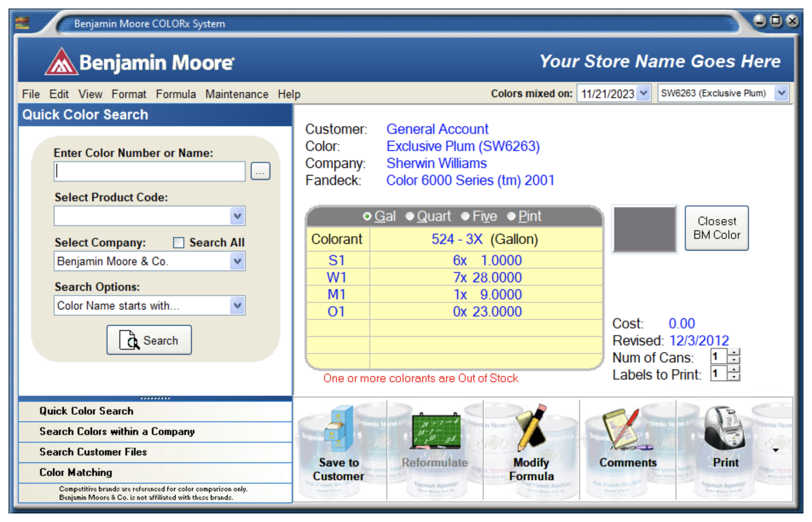Select the Pint size radio button
The height and width of the screenshot is (522, 812).
pos(511,216)
